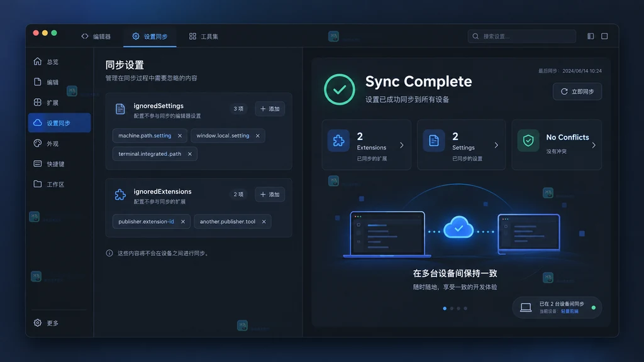Switch to the 设置同步 top tab
This screenshot has width=644, height=362.
150,36
